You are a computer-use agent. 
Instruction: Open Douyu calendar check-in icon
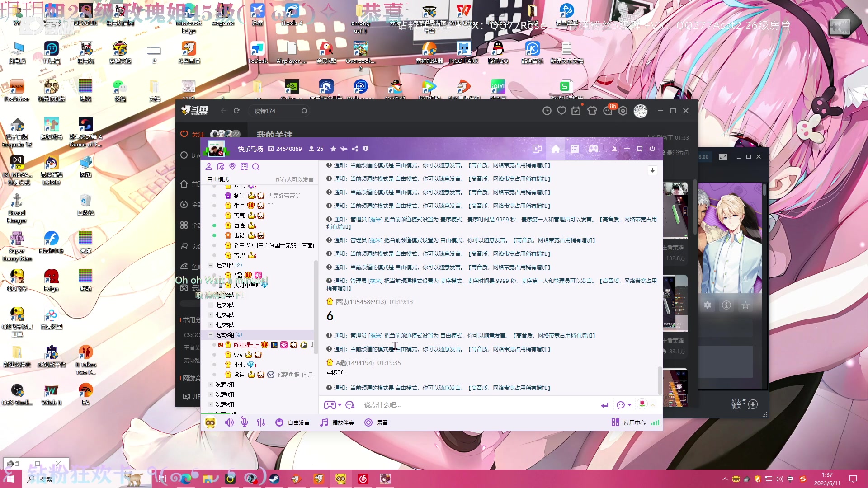pos(576,111)
